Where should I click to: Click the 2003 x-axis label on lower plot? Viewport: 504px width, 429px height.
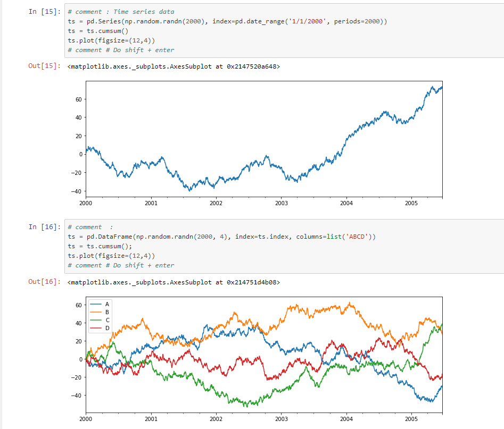[281, 419]
